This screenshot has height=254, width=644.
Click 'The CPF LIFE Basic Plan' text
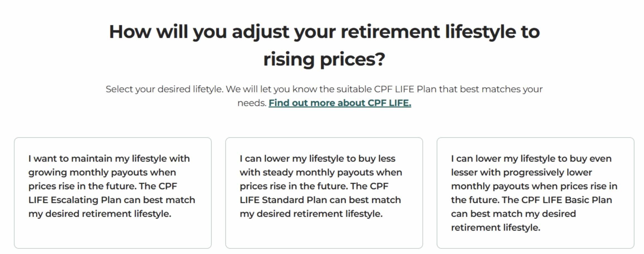click(557, 200)
